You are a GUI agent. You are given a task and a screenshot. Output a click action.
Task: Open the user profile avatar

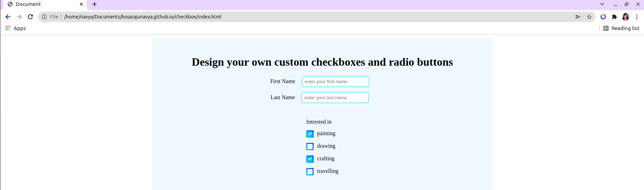[626, 17]
